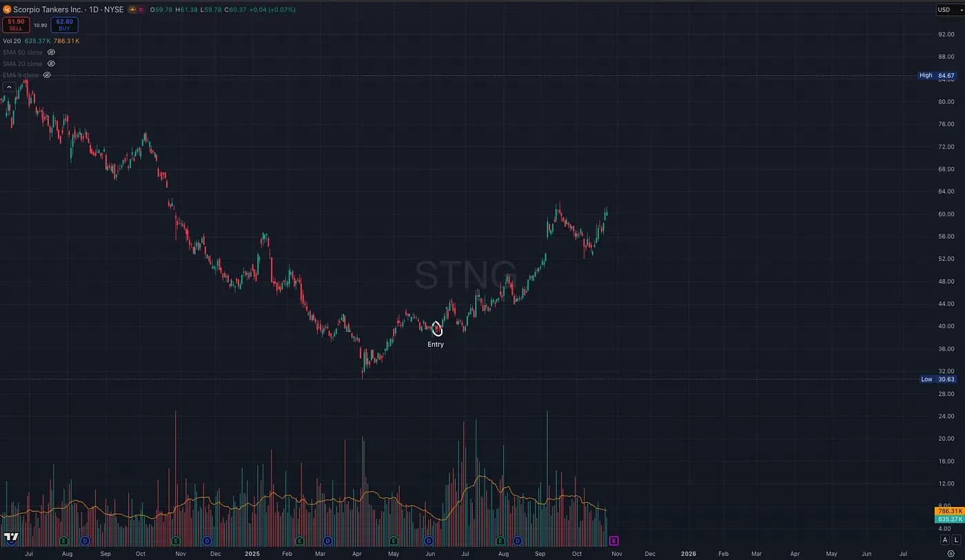965x560 pixels.
Task: Click the Entry marker on the chart
Action: (x=437, y=329)
